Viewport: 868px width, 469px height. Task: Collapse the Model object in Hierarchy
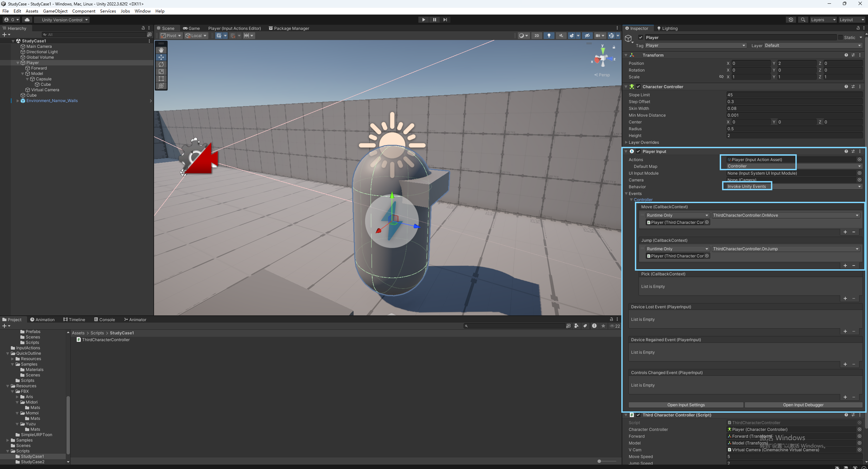click(x=23, y=74)
